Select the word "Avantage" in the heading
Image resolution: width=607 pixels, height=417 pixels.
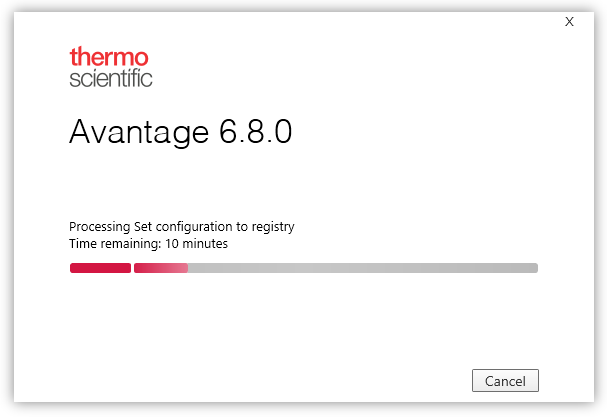tap(139, 133)
